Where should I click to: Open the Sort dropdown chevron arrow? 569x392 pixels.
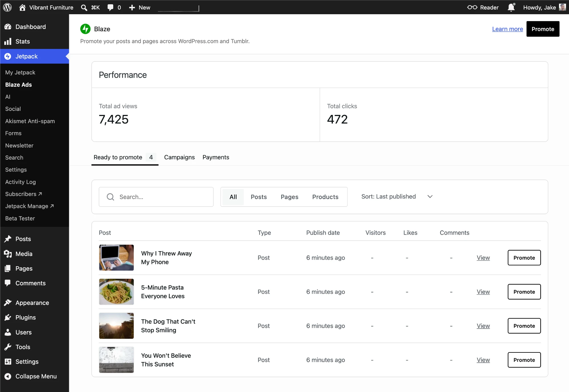430,197
